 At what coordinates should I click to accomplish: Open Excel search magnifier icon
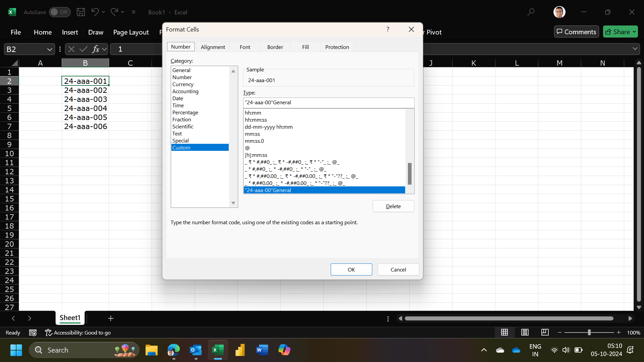pos(531,12)
